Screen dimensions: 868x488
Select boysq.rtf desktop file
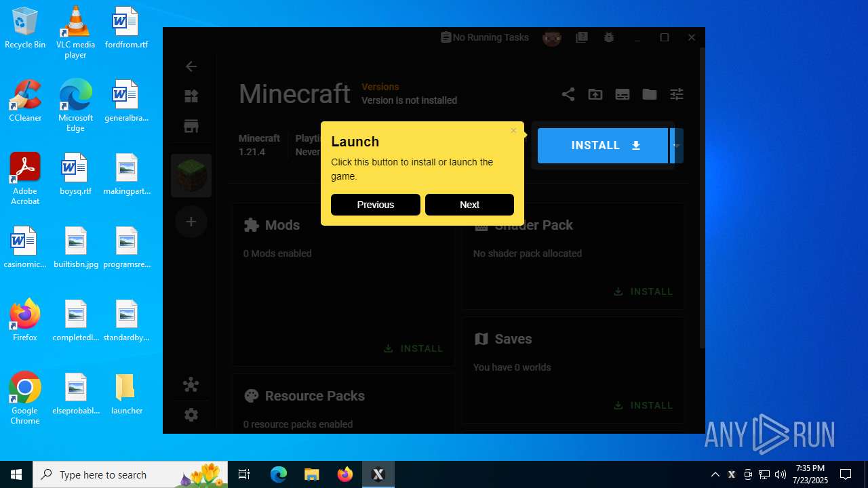click(75, 175)
